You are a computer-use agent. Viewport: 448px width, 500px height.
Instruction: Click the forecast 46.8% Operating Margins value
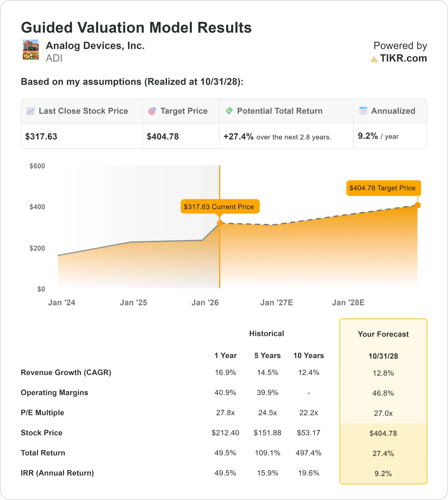(x=383, y=393)
